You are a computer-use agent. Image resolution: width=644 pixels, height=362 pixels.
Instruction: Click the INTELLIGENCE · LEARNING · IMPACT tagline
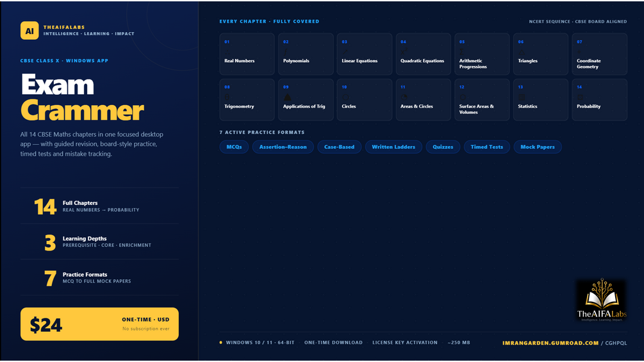pos(88,34)
